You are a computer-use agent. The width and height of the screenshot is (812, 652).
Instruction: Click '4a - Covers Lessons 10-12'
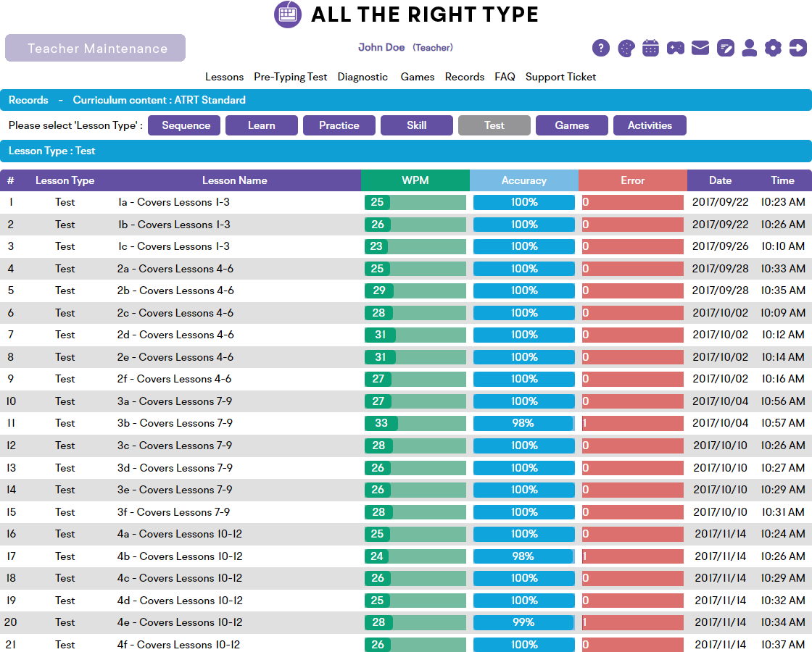(180, 533)
